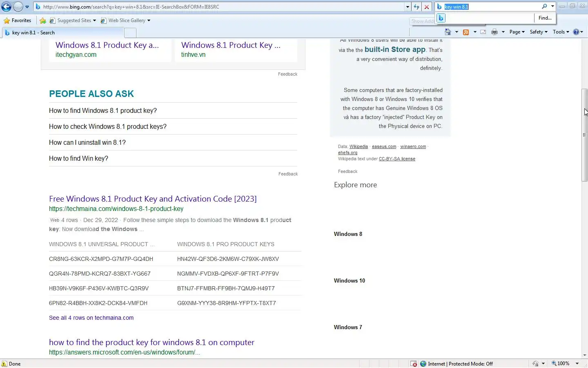Screen dimensions: 588x368
Task: Click Find... in the search dropdown
Action: coord(545,18)
